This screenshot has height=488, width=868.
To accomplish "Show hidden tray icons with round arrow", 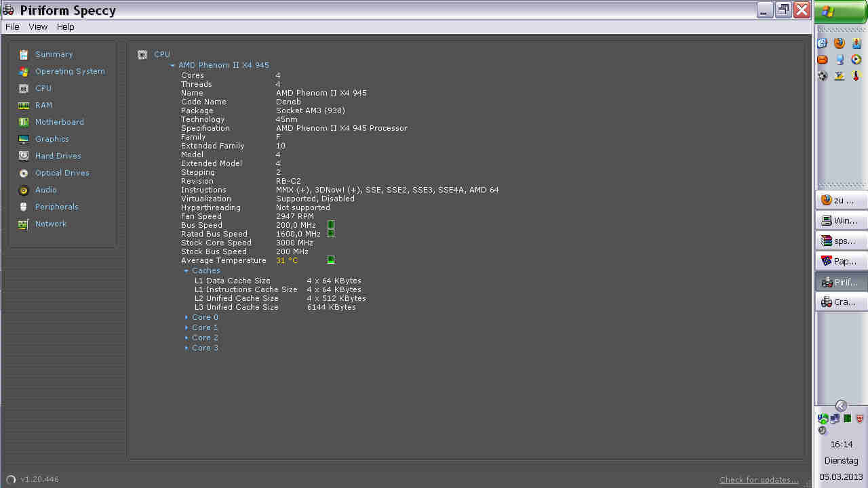I will 841,405.
